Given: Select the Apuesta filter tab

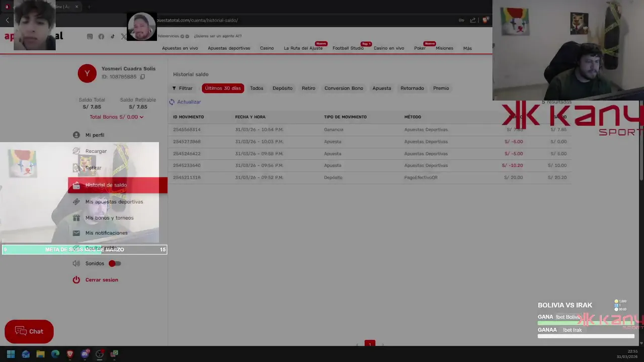Looking at the screenshot, I should click(x=381, y=88).
